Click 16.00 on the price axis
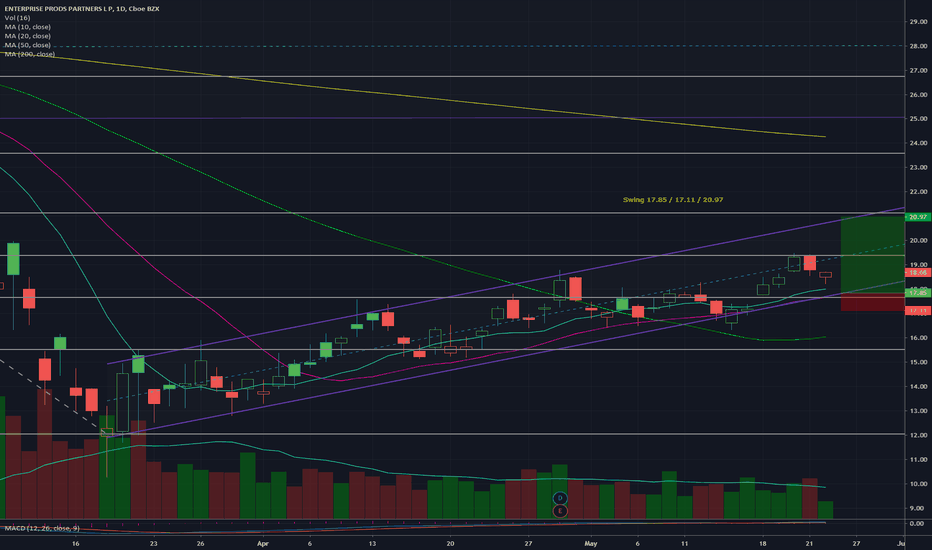The image size is (932, 550). click(x=918, y=338)
